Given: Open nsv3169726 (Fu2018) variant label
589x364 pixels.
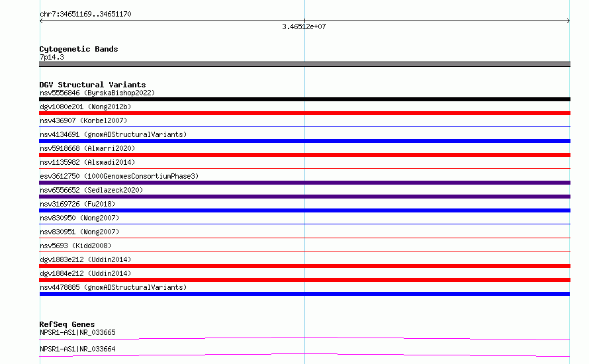Looking at the screenshot, I should [77, 204].
